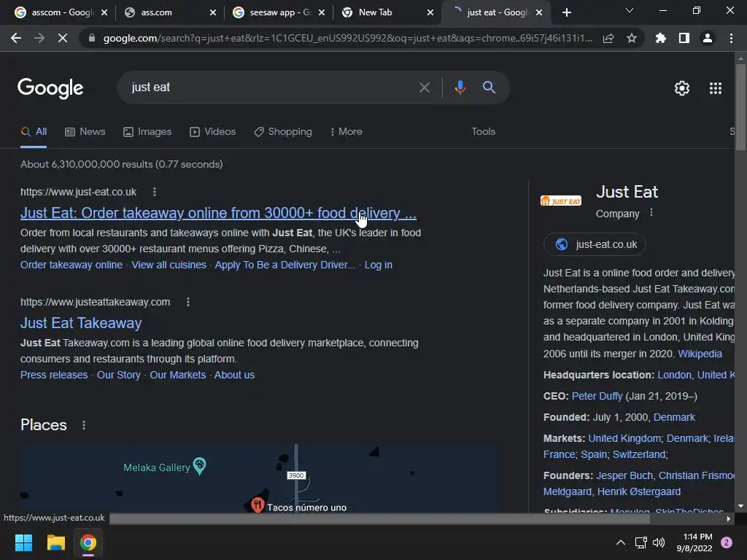Open options for just-eat.co.uk result
Screen dimensions: 747x560
[x=155, y=192]
